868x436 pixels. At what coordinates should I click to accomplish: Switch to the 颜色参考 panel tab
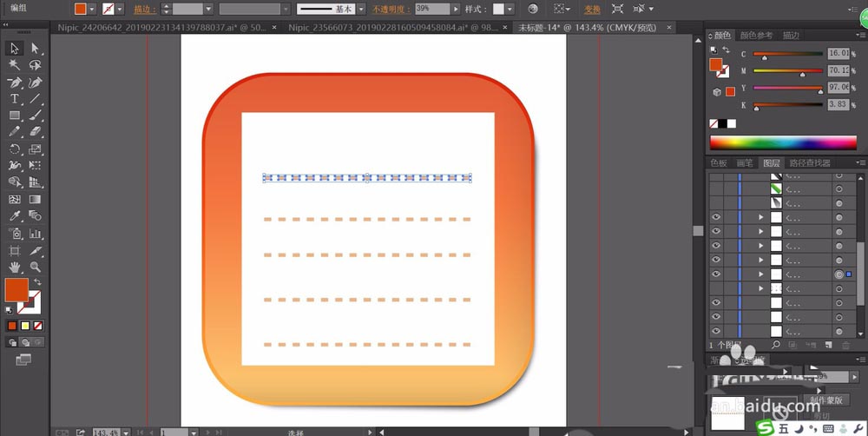pyautogui.click(x=756, y=36)
